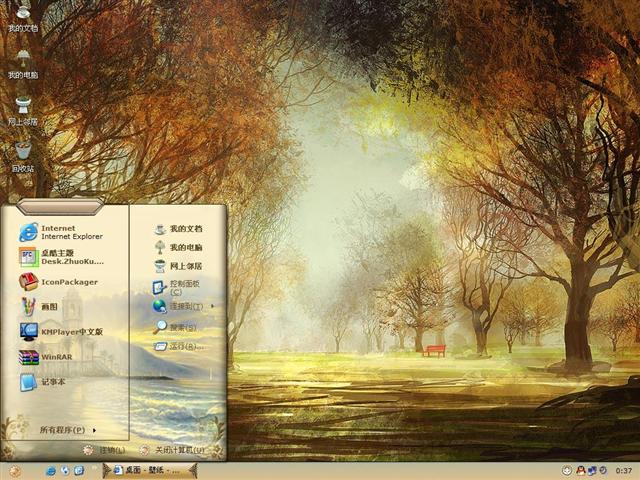Launch IconPackager from the Start menu

(x=58, y=282)
